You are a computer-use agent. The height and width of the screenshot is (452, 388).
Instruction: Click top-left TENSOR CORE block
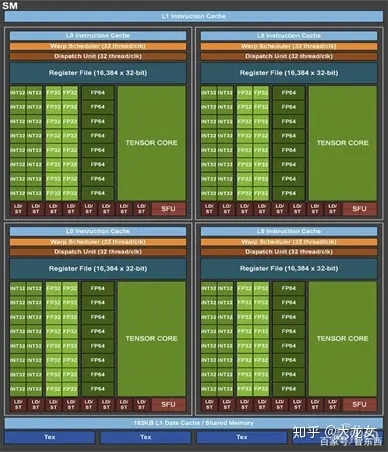click(151, 143)
